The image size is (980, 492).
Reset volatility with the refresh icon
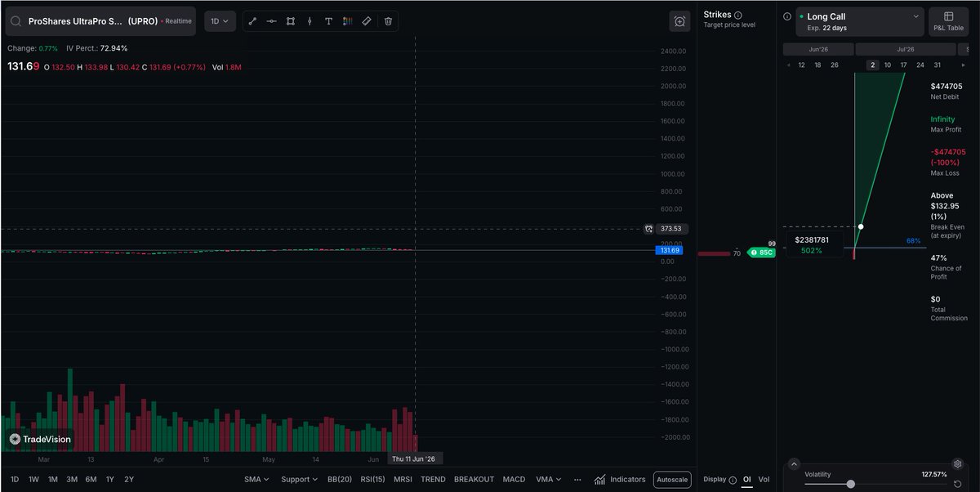click(x=957, y=484)
